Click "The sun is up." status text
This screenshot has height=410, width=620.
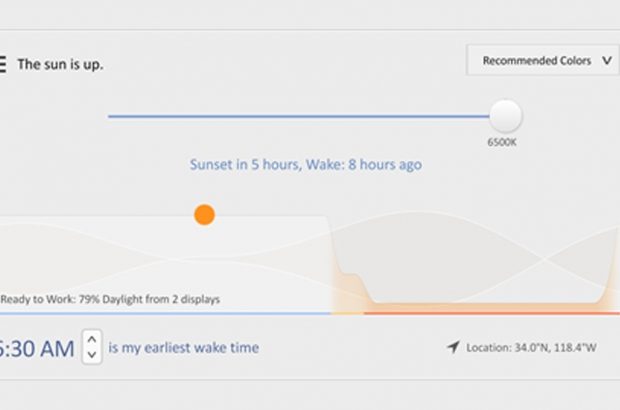coord(59,65)
